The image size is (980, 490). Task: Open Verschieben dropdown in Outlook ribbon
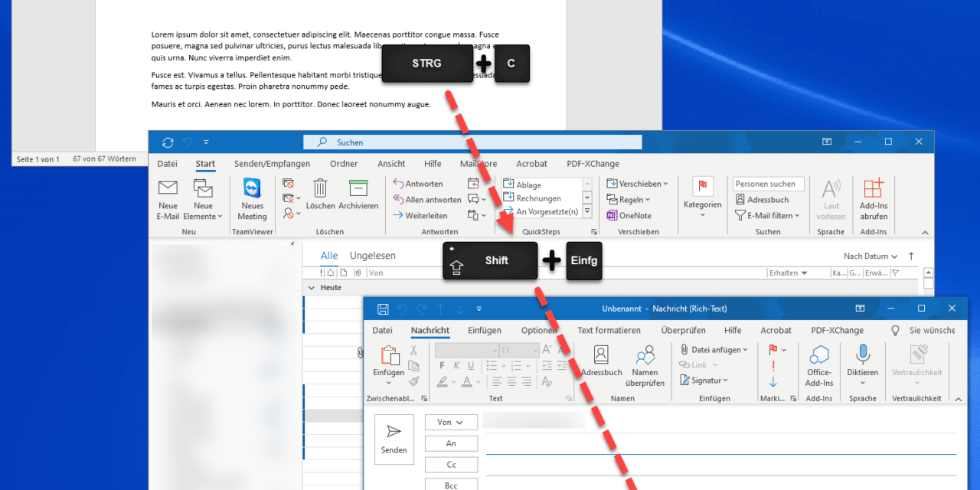tap(638, 184)
